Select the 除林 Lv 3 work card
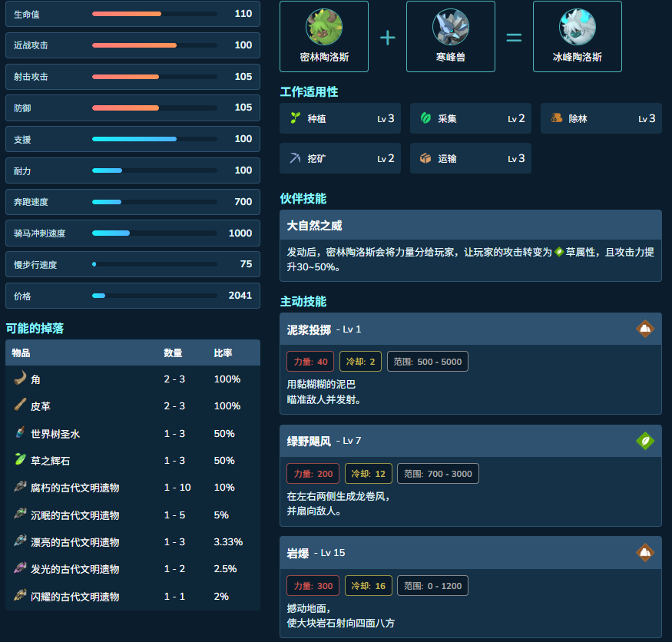The image size is (672, 642). coord(601,118)
